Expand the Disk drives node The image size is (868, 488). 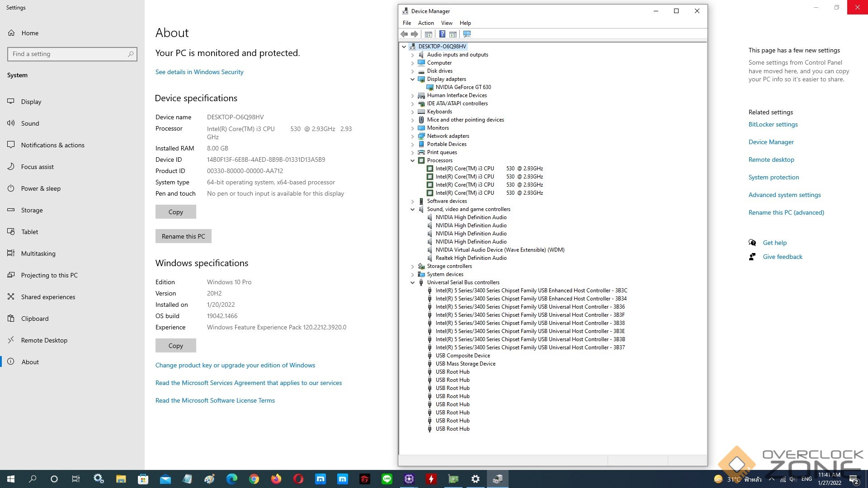pos(412,71)
